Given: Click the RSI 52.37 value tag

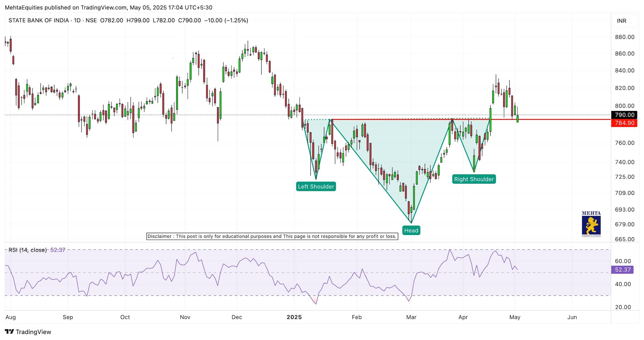Looking at the screenshot, I should (623, 270).
